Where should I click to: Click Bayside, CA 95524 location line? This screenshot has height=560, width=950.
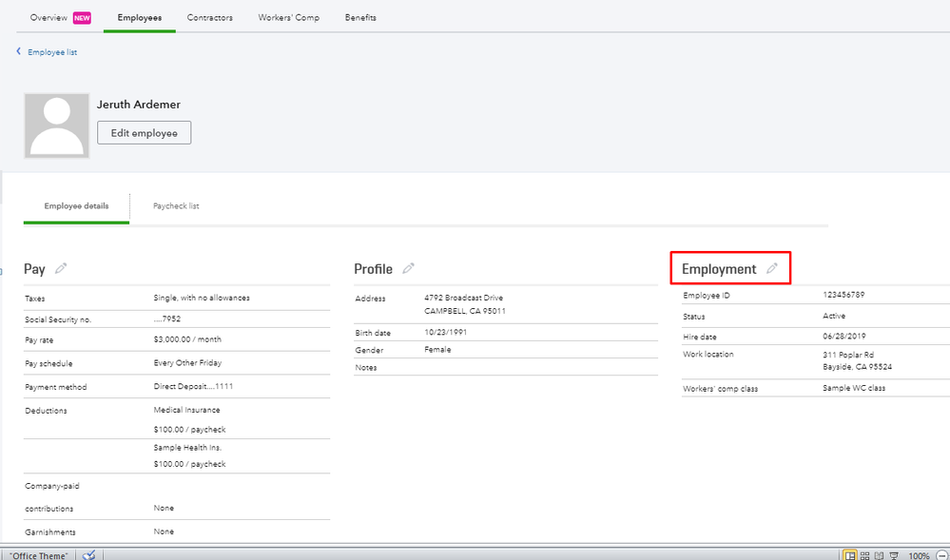(x=858, y=367)
